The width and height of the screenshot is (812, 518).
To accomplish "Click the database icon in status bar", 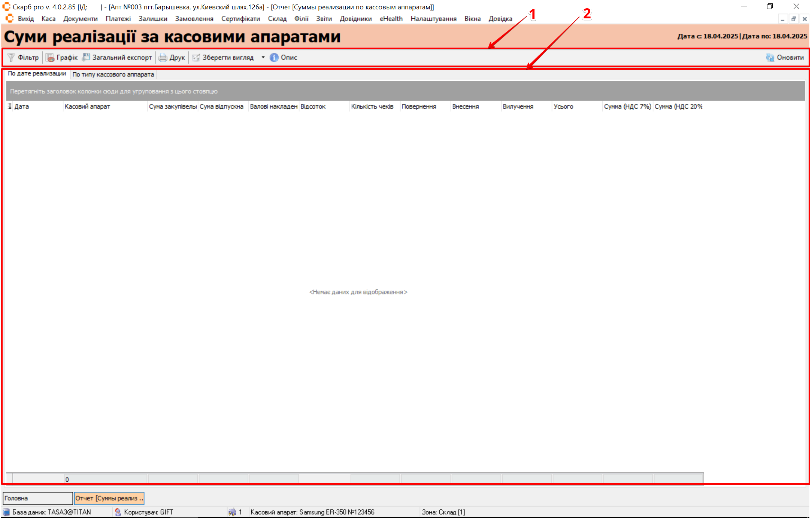I will point(6,512).
